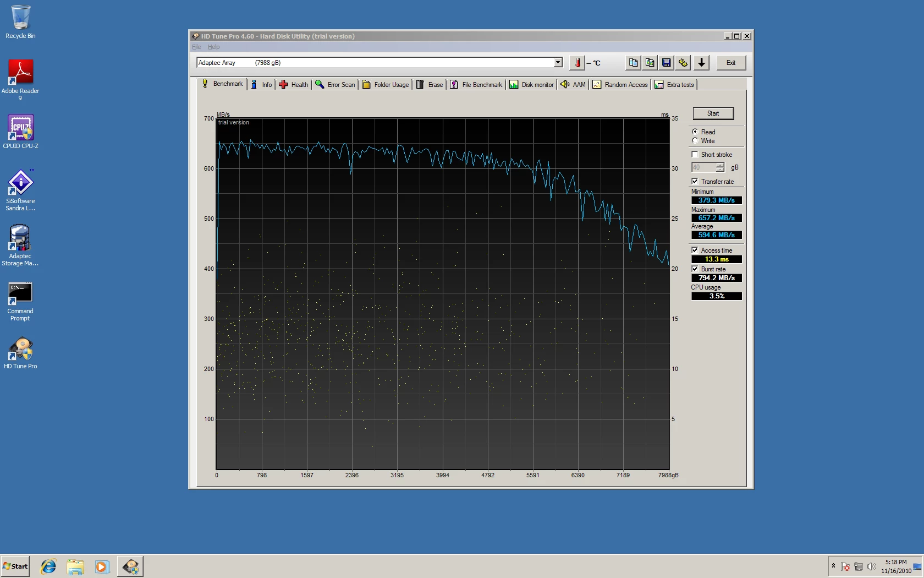Switch to the File Benchmark tab

(x=476, y=85)
